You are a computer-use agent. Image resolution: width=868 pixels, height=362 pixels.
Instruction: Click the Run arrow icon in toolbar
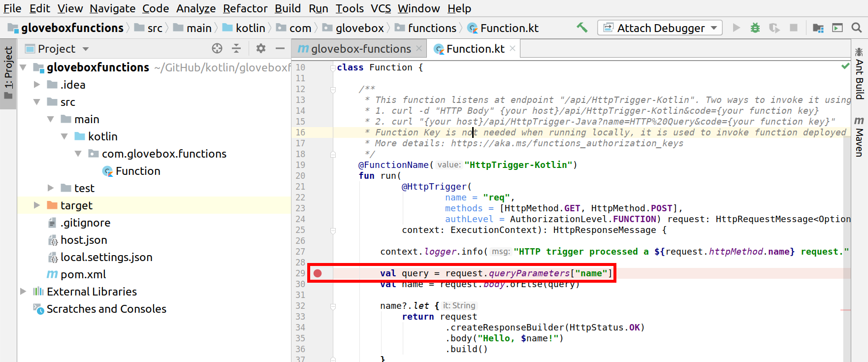(x=737, y=28)
